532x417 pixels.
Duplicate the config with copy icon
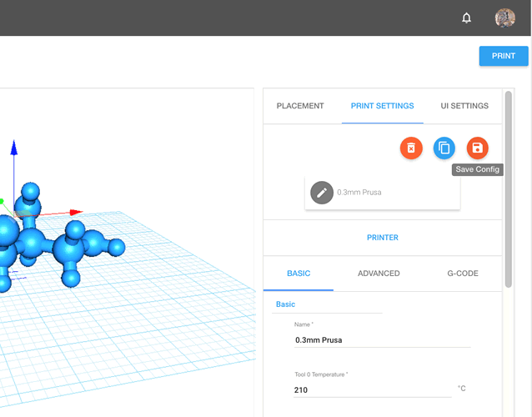click(444, 148)
